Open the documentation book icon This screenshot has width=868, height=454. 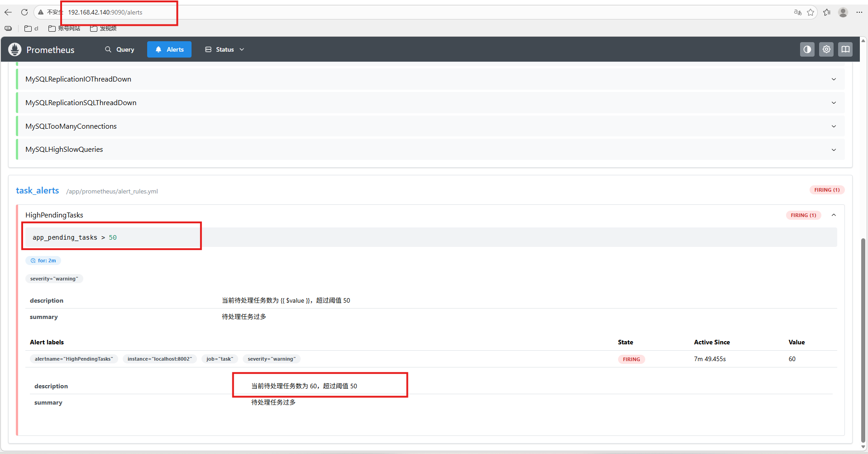[845, 49]
